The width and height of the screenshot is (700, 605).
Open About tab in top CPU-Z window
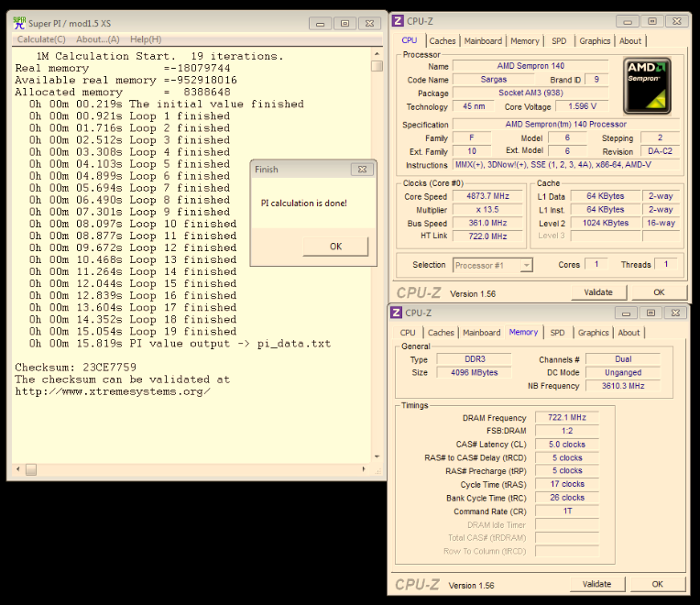coord(630,41)
